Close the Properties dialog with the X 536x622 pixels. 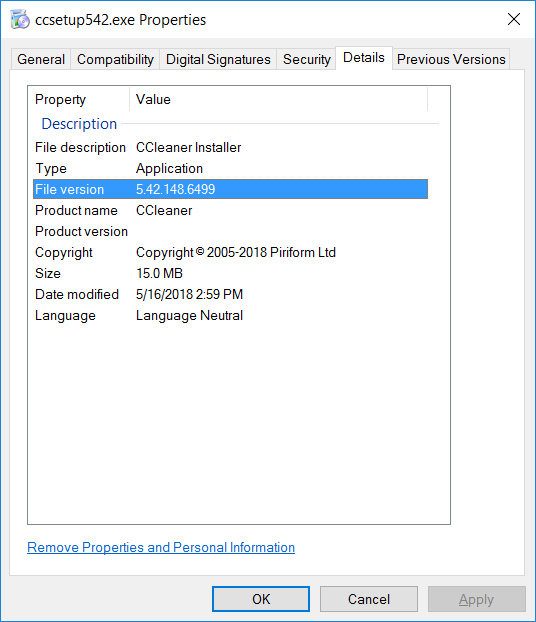click(x=514, y=19)
